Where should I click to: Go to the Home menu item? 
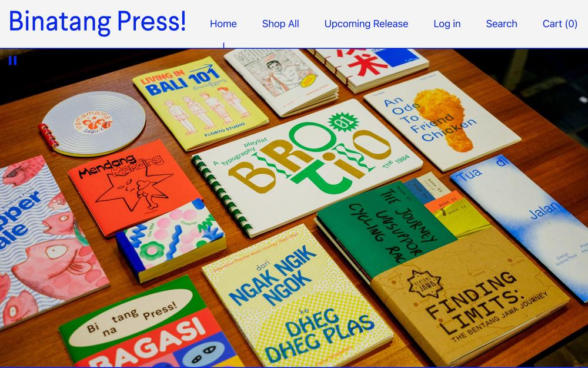(223, 24)
